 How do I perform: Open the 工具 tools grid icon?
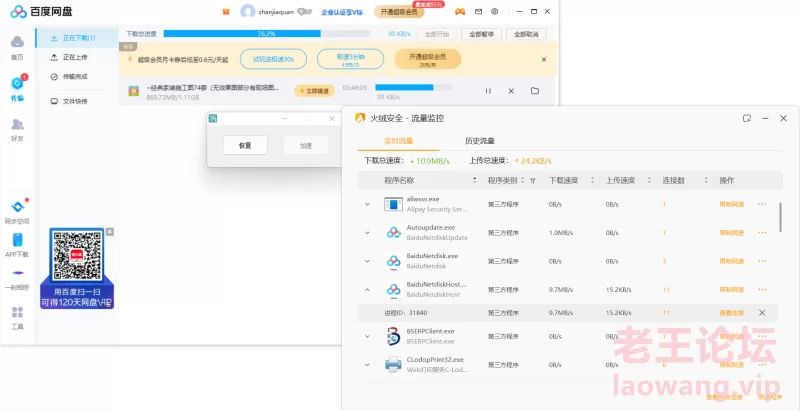click(x=17, y=312)
